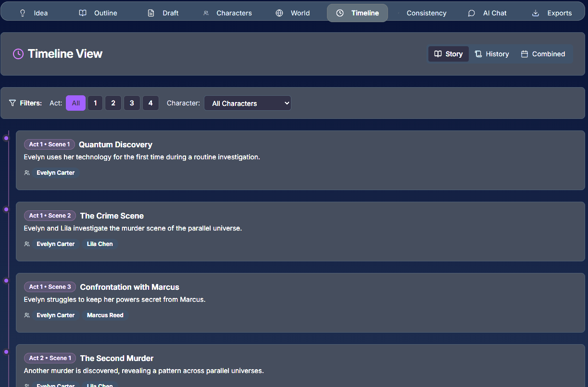Select the Act 3 filter button

[x=132, y=103]
